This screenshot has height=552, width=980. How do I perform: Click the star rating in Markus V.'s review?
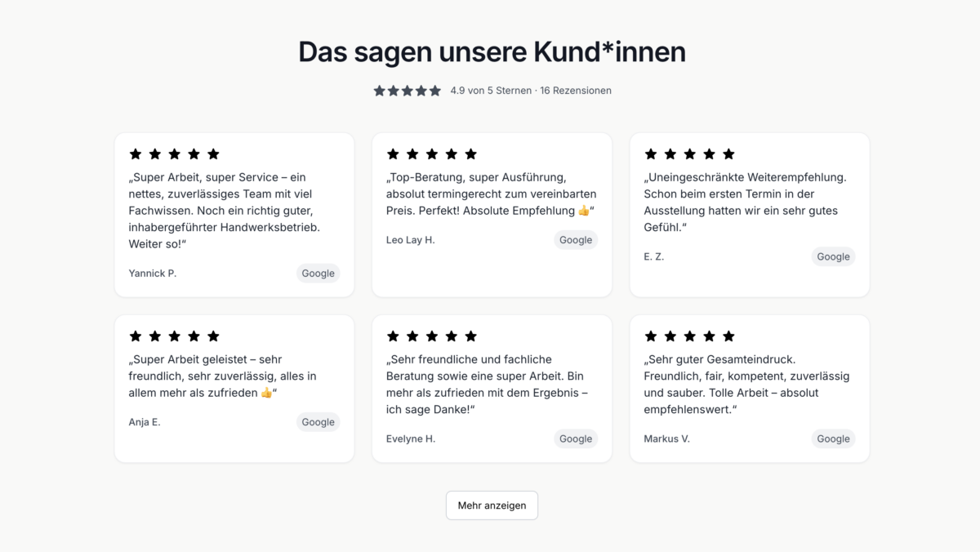[x=689, y=336]
